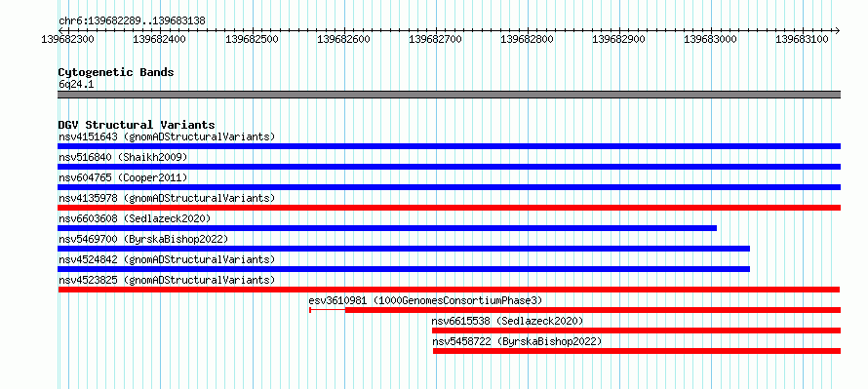Screen dimensions: 868x389
Task: Click ruler position 139682800
Action: (x=527, y=39)
